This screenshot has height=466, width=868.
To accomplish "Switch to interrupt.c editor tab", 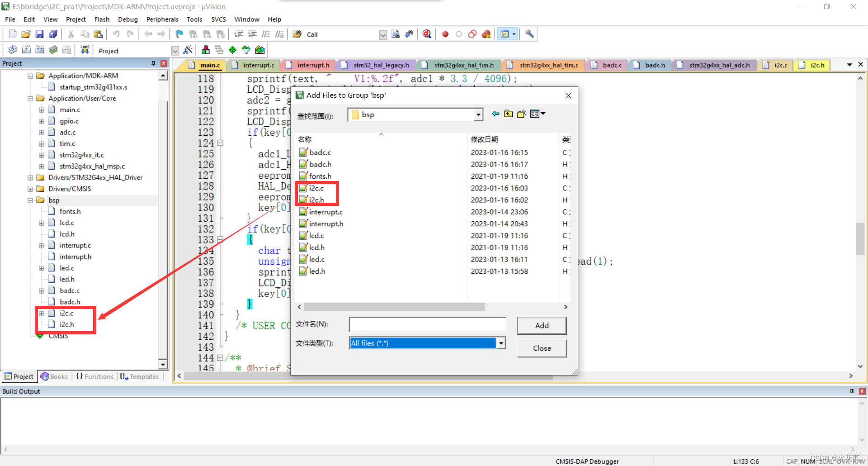I will pyautogui.click(x=253, y=65).
